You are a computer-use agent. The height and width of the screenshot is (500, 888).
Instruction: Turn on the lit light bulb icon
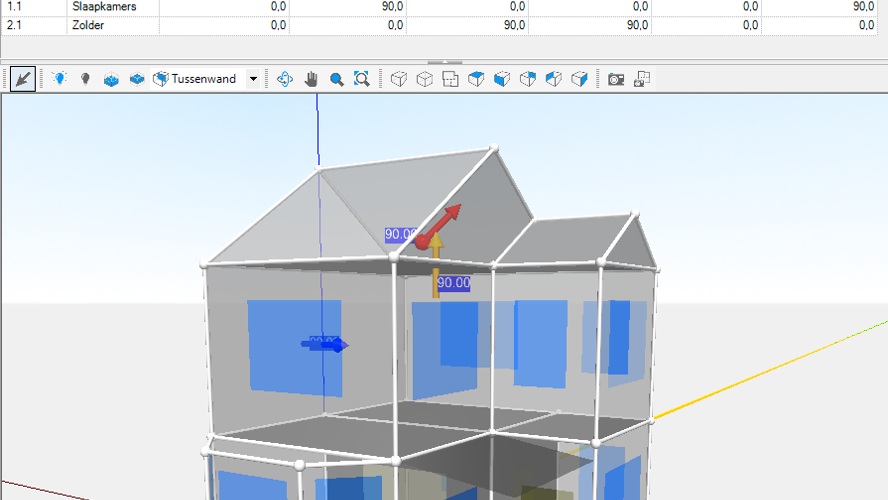[60, 79]
